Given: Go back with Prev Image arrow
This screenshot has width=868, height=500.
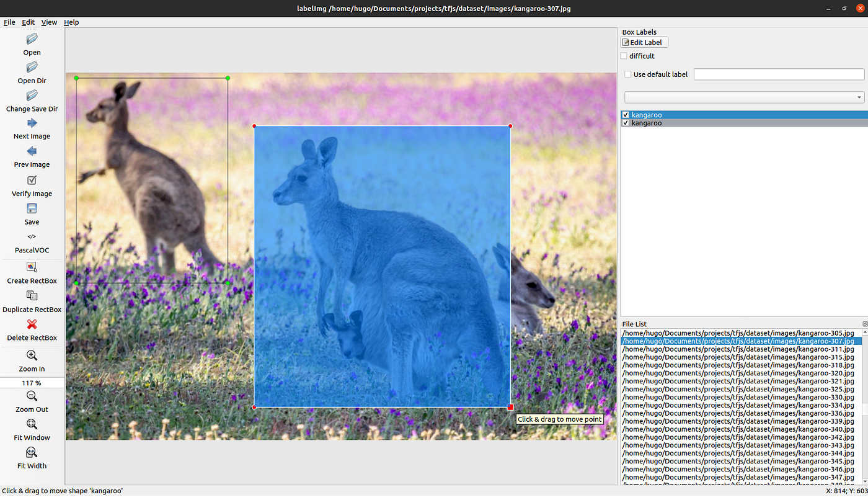Looking at the screenshot, I should coord(32,151).
